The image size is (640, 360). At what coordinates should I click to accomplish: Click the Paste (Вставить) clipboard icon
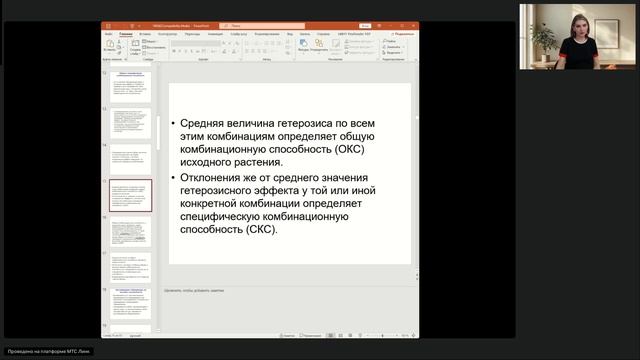coord(109,43)
